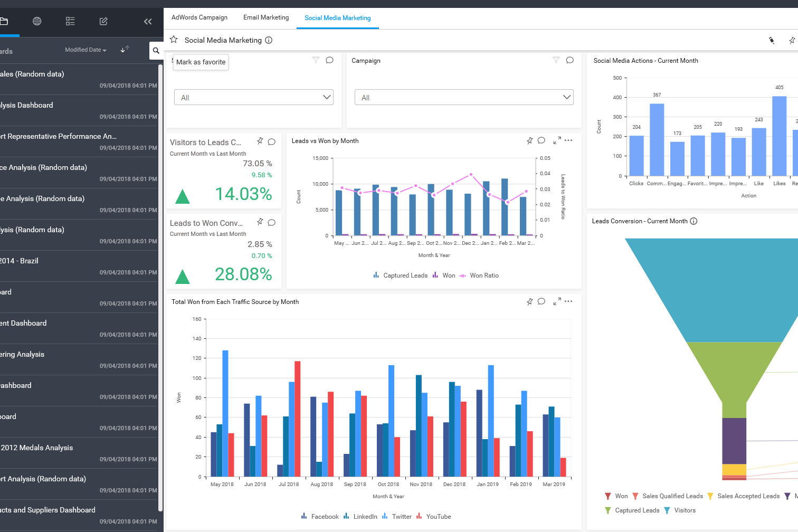Switch to the list view icon in sidebar header
This screenshot has height=532, width=798.
(x=70, y=21)
